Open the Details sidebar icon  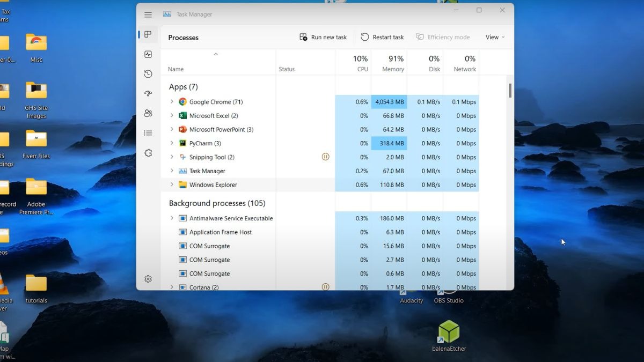pos(148,133)
